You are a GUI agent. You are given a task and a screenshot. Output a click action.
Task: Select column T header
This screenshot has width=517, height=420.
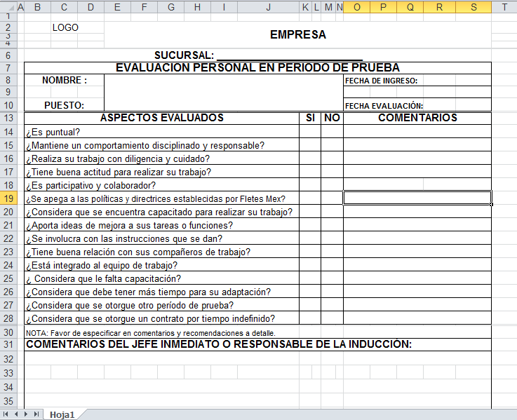click(x=504, y=7)
